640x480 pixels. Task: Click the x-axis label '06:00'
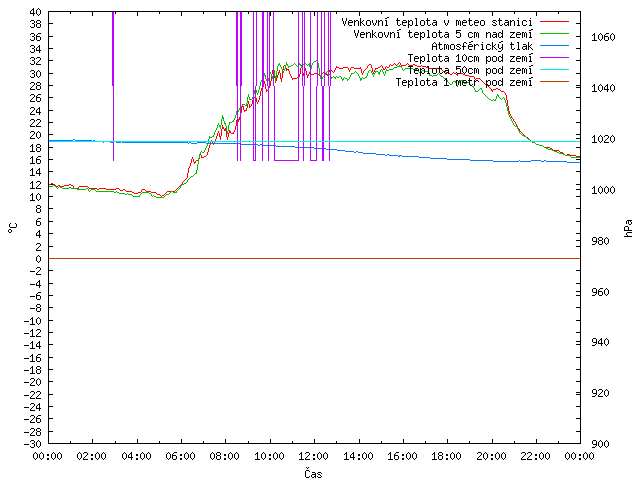point(180,456)
